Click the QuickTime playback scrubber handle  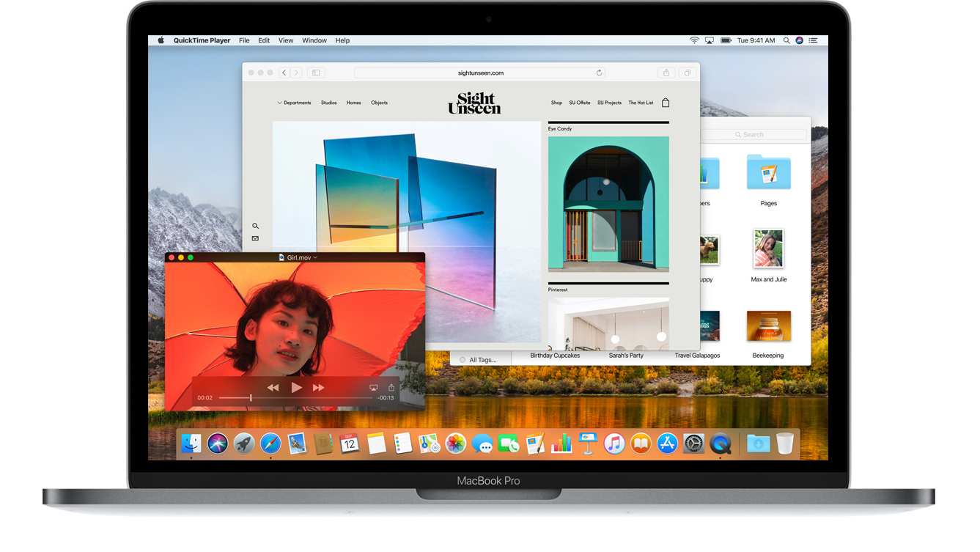[x=251, y=397]
